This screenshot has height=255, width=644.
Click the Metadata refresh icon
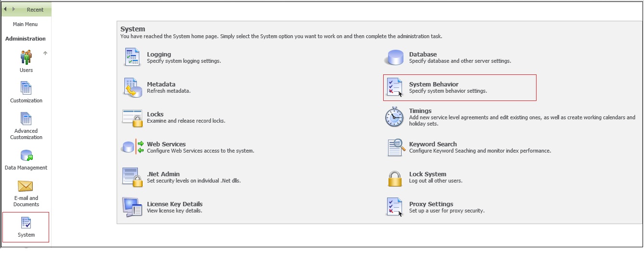click(133, 87)
